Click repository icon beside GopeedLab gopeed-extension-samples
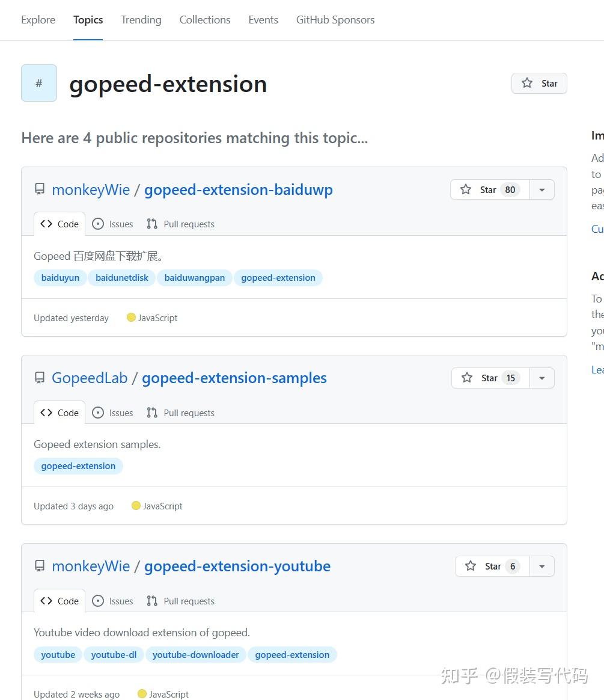 point(40,378)
